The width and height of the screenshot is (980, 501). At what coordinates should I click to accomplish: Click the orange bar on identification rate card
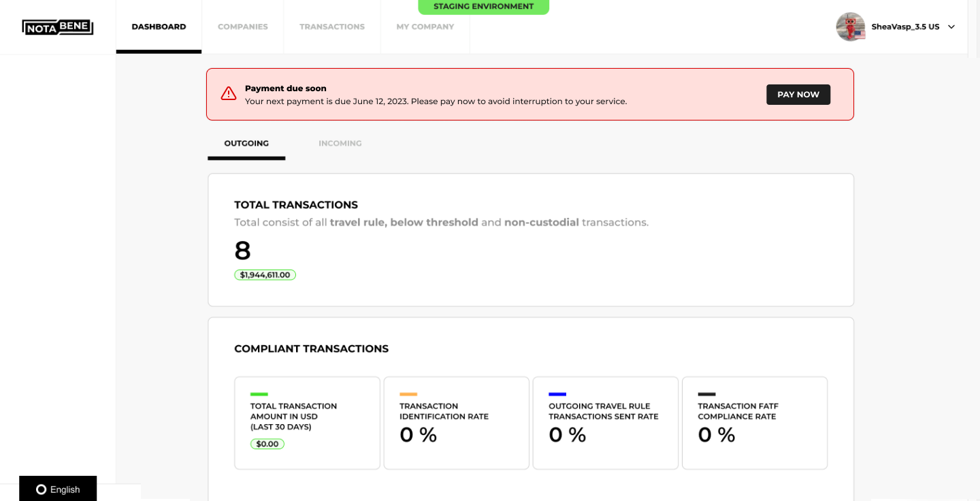(408, 394)
